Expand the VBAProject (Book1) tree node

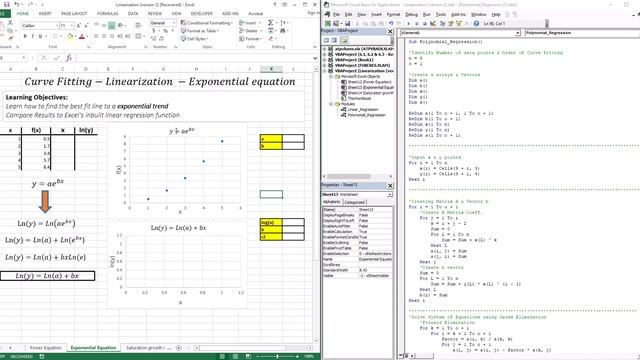point(325,60)
